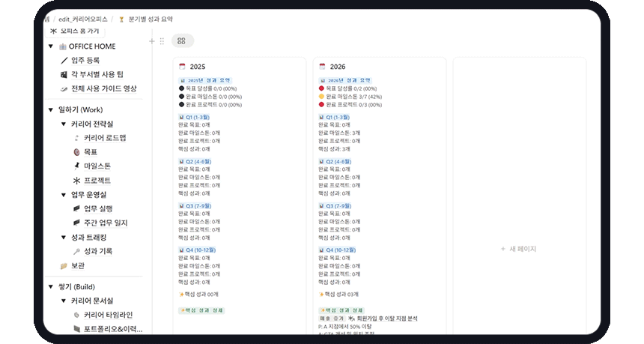Click pencil icon beside 입주 등록

click(x=64, y=61)
